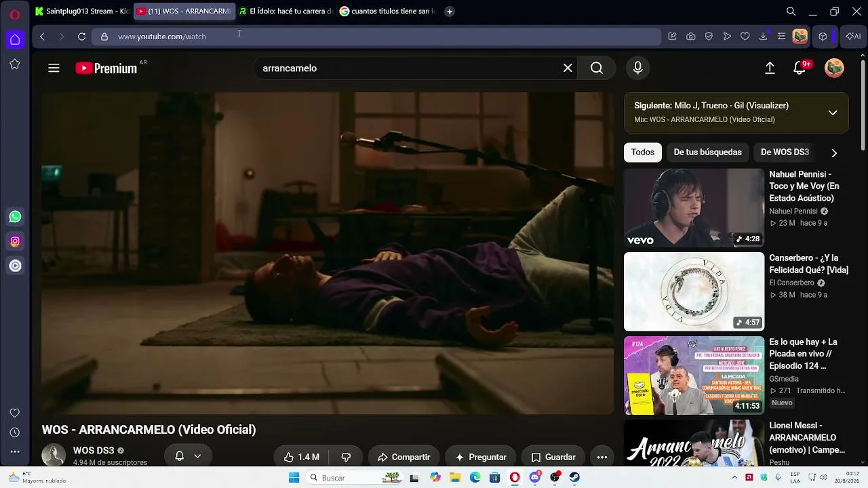Click the Preguntar ask button
The height and width of the screenshot is (488, 868).
[481, 457]
